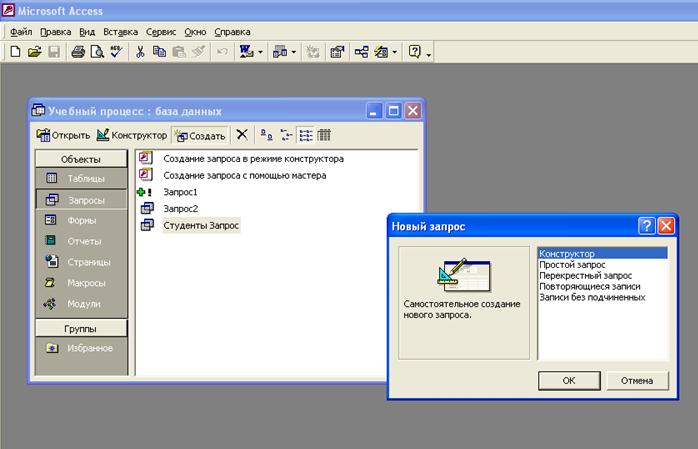Screen dimensions: 698x449
Task: Switch to Details table view
Action: (x=324, y=134)
